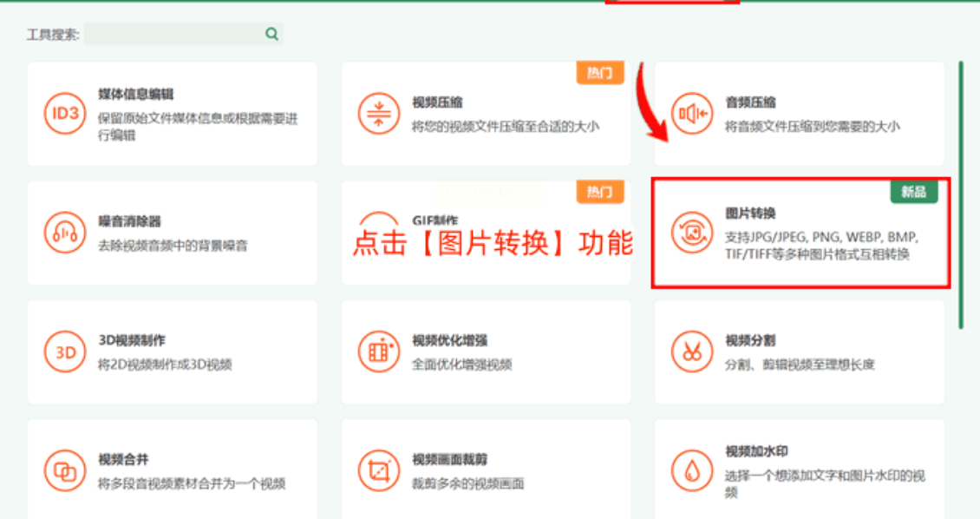Click the video watermark droplet icon

coord(692,471)
